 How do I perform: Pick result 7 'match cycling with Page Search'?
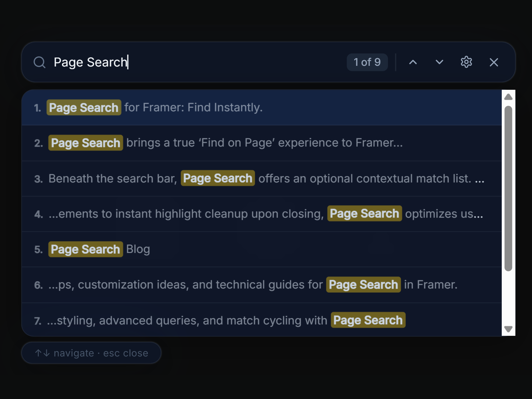tap(262, 320)
